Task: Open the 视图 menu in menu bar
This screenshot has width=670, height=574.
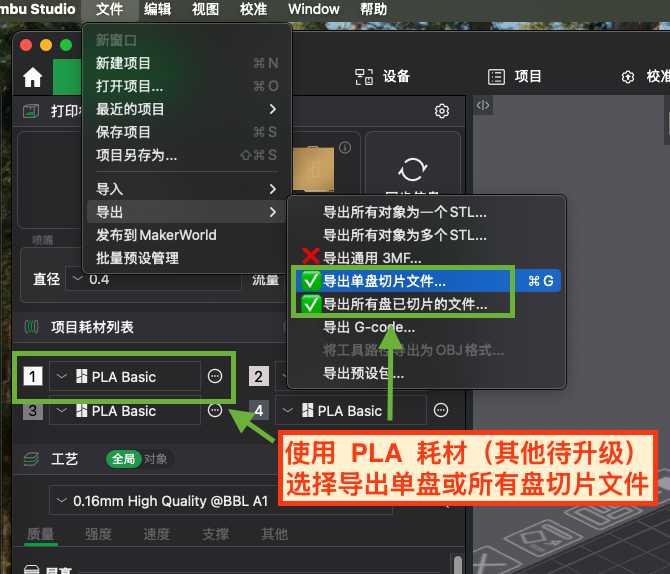Action: [x=205, y=9]
